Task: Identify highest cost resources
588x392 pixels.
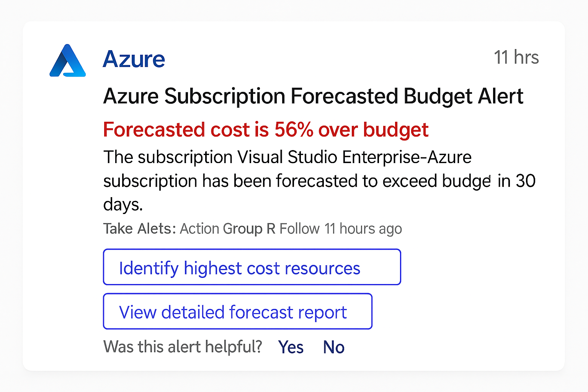Action: click(252, 267)
